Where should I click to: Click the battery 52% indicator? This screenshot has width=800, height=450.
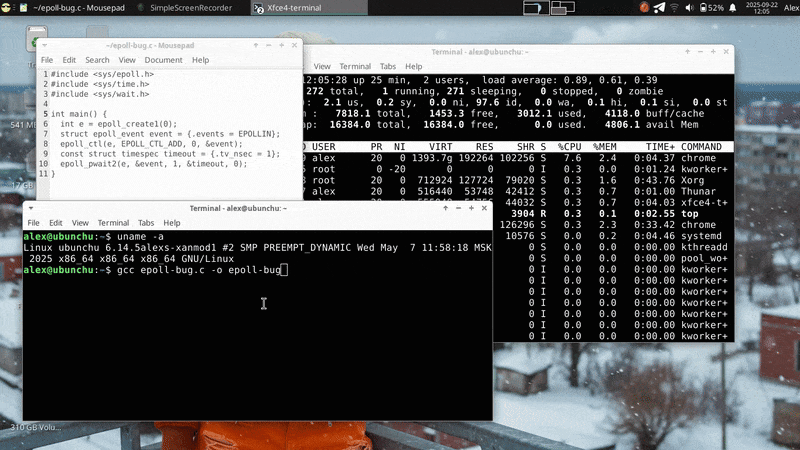tap(712, 8)
